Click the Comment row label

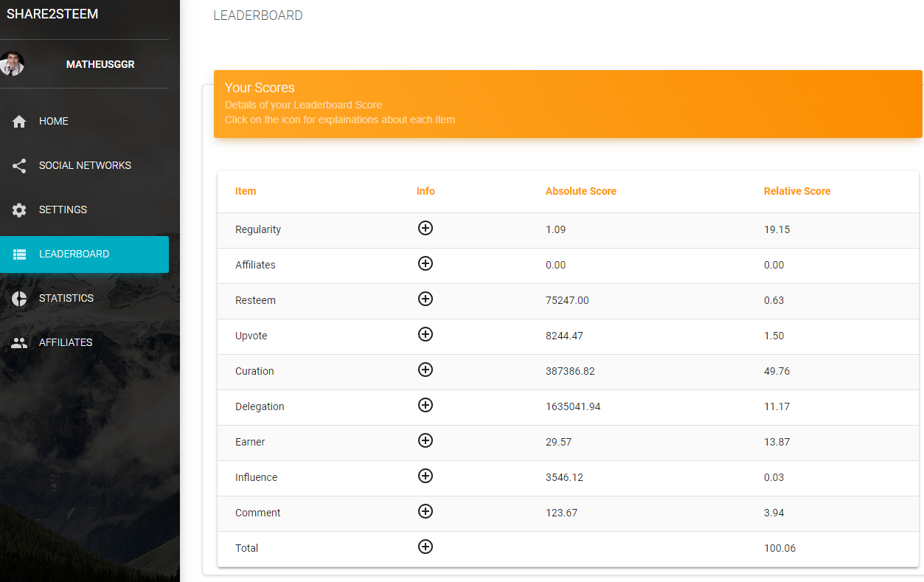pos(258,513)
